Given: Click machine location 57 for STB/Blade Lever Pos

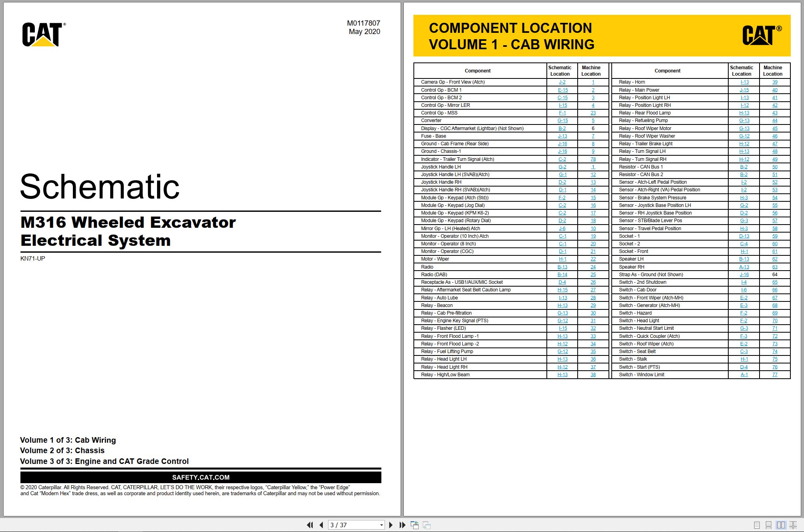Looking at the screenshot, I should click(x=775, y=221).
